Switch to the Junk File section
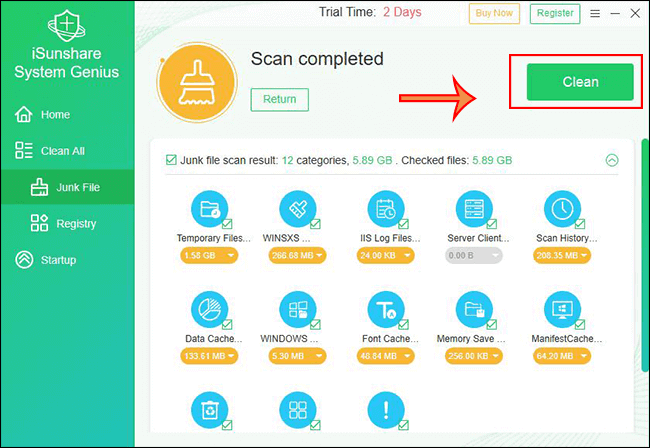This screenshot has height=448, width=650. coord(67,187)
